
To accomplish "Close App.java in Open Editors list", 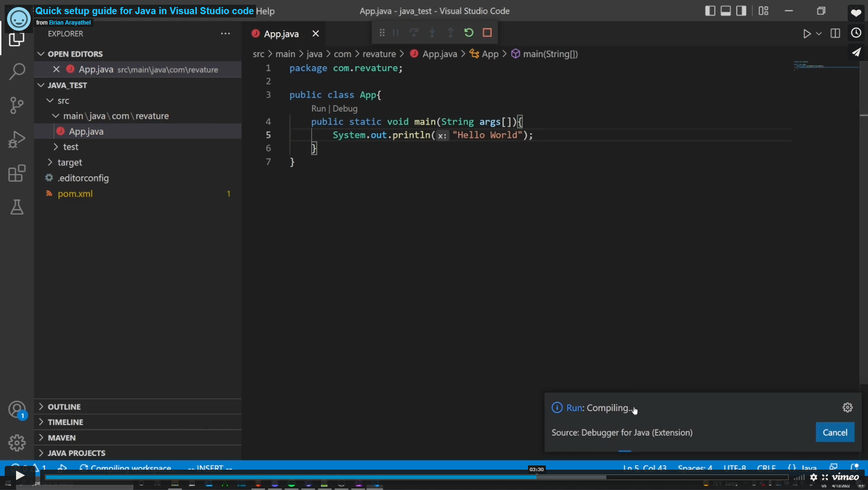I will coord(56,69).
